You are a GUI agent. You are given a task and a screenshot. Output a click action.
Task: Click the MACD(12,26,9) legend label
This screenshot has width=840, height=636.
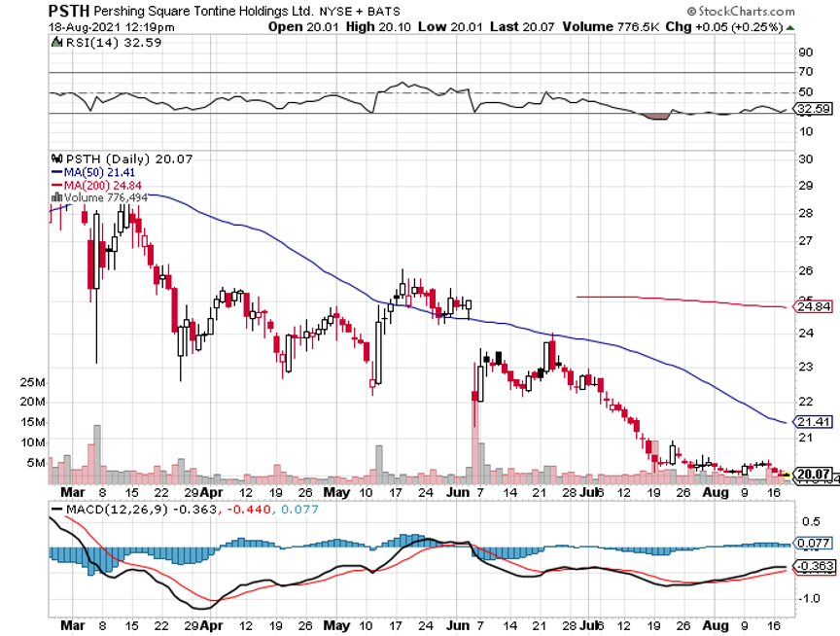pos(117,509)
